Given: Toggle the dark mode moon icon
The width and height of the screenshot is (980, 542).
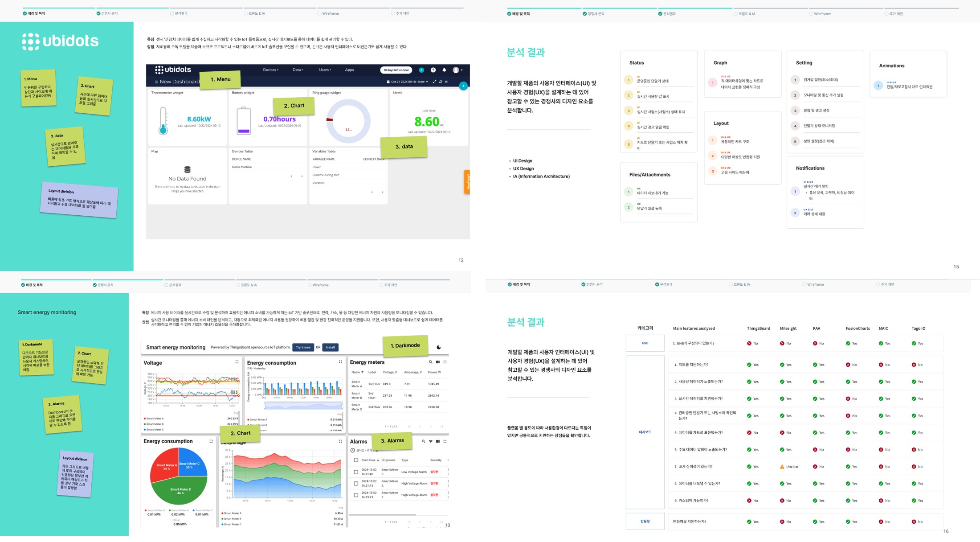Looking at the screenshot, I should point(439,347).
